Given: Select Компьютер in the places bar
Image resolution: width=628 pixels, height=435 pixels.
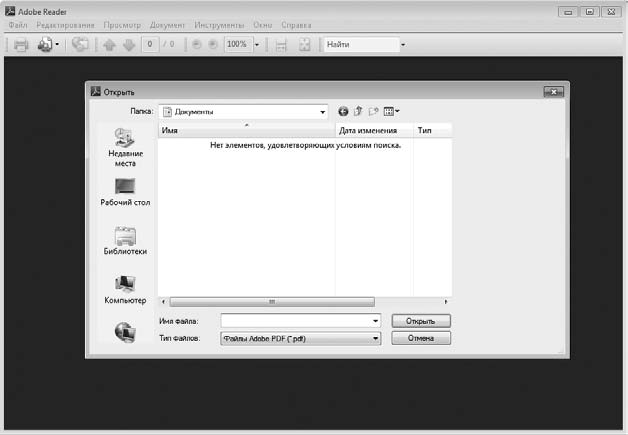Looking at the screenshot, I should [125, 290].
